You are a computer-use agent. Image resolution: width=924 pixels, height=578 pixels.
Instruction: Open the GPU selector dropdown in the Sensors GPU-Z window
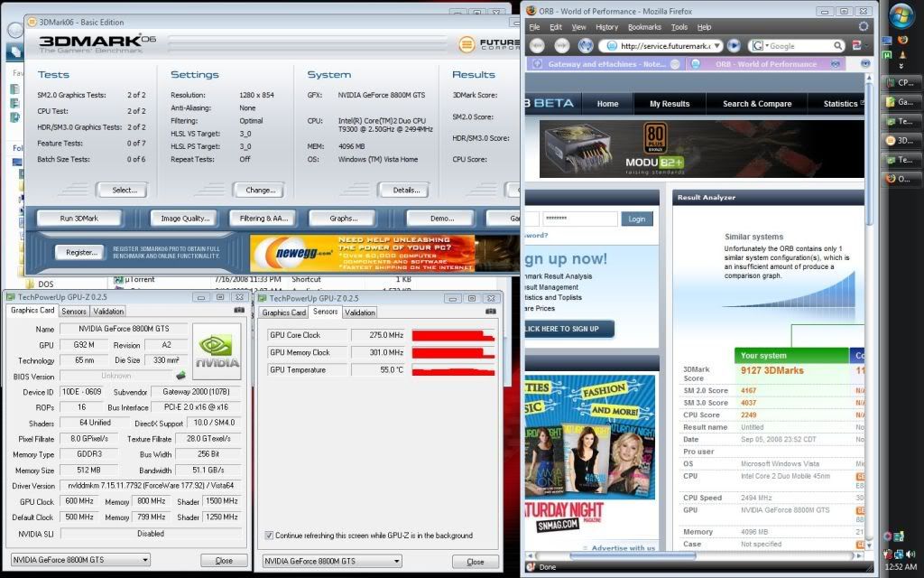pos(332,561)
